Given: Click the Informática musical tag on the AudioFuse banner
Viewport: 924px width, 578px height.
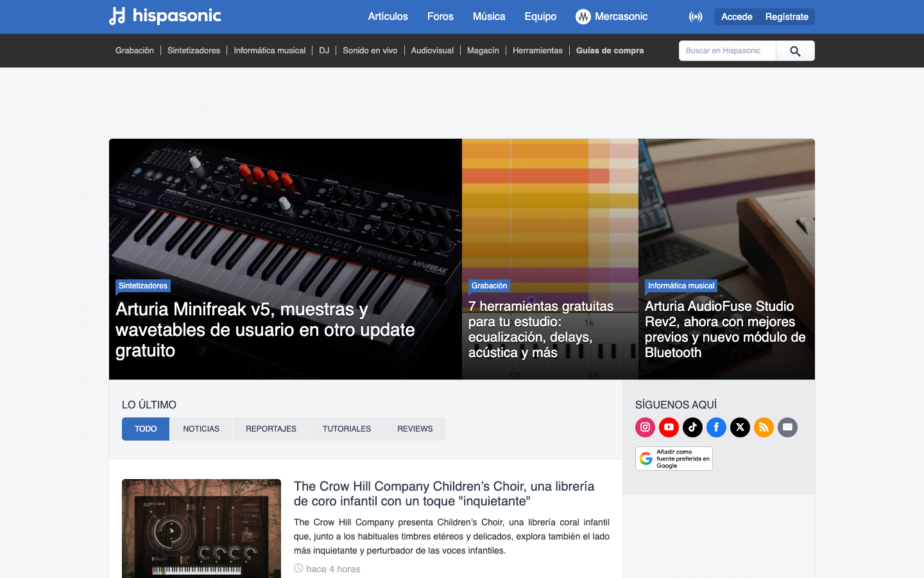Looking at the screenshot, I should click(681, 286).
